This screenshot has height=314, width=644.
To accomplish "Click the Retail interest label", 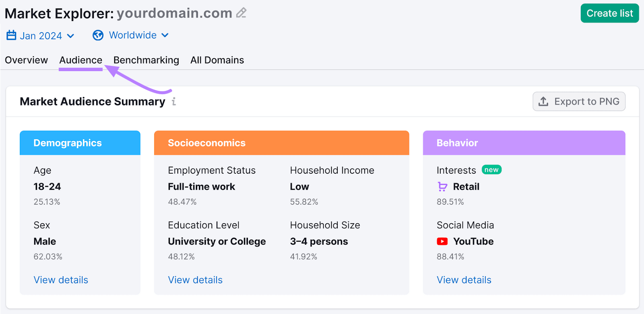I will click(466, 187).
